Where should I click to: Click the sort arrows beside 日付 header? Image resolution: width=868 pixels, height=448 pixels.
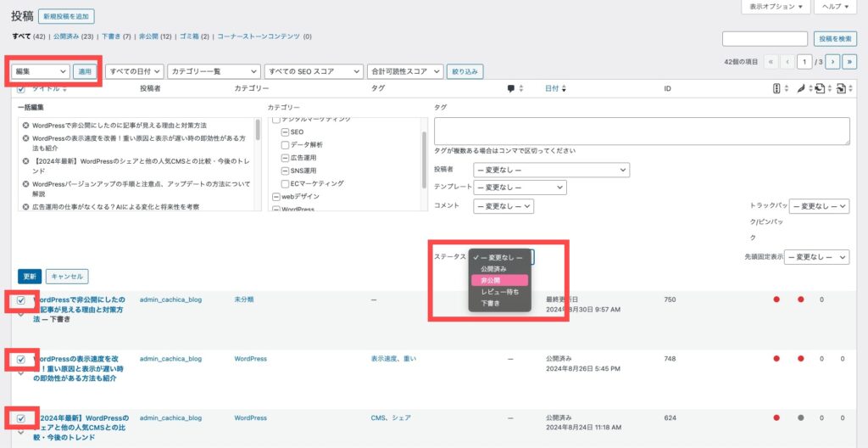click(564, 89)
